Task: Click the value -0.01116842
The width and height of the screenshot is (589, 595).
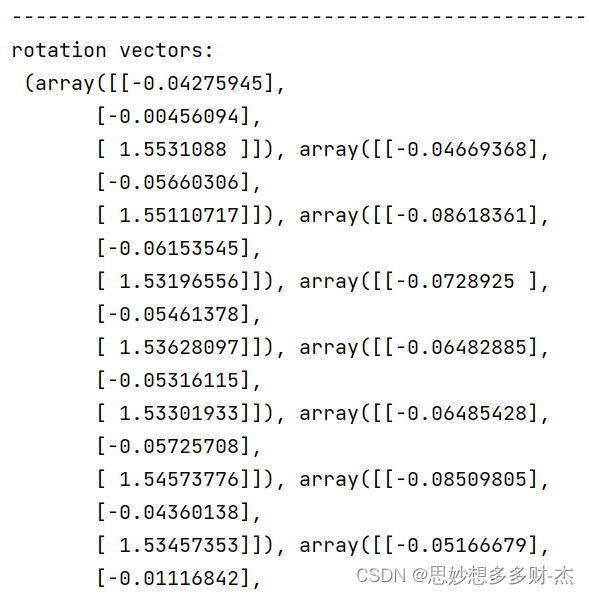Action: tap(173, 579)
